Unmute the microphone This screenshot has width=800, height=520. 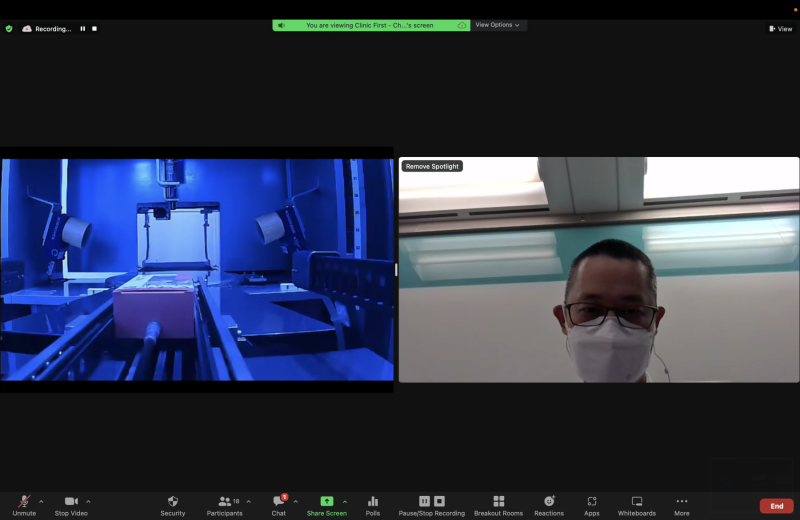(x=24, y=506)
